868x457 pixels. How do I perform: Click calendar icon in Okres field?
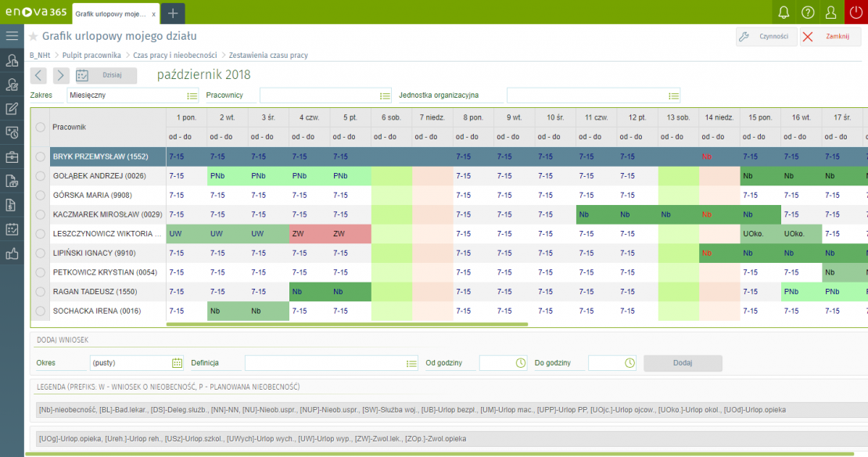(177, 363)
